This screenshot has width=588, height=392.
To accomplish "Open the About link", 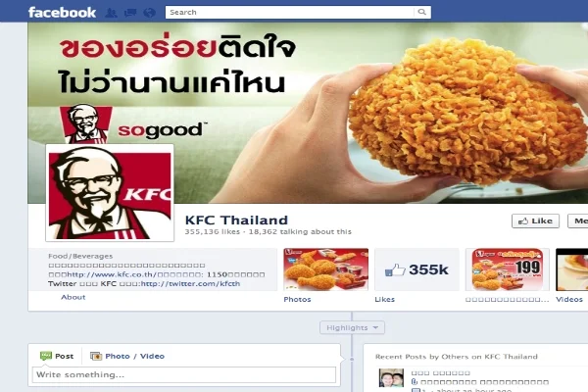I will click(x=73, y=297).
